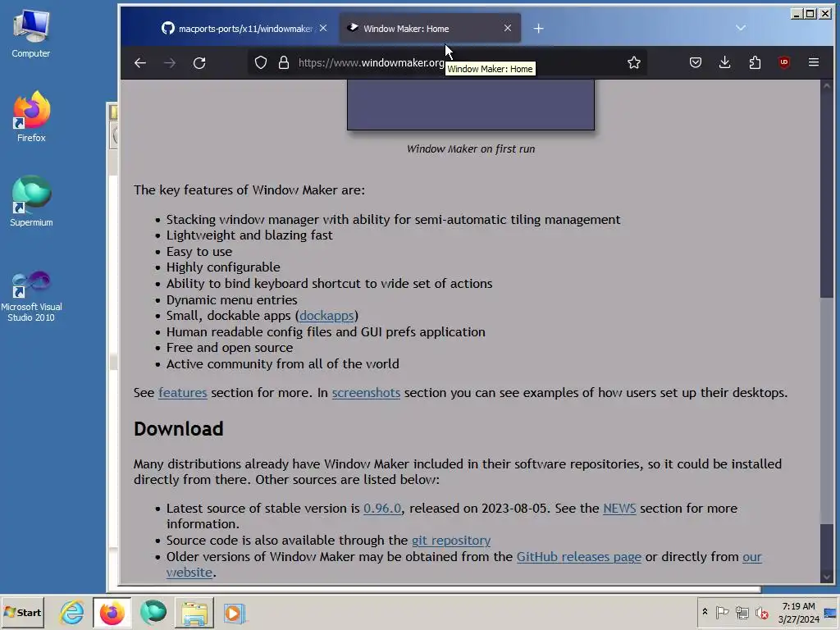Viewport: 840px width, 630px height.
Task: Click the windowmaker.org address bar
Action: click(x=447, y=62)
